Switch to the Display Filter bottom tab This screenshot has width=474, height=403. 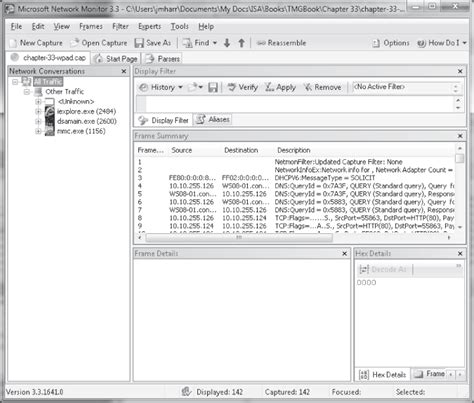pyautogui.click(x=164, y=120)
